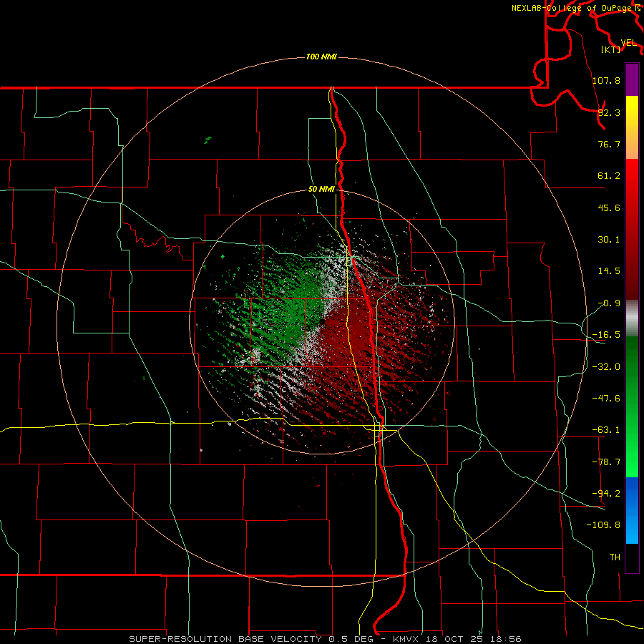Image resolution: width=644 pixels, height=644 pixels.
Task: Click the 107.8 value on velocity scale
Action: click(606, 80)
